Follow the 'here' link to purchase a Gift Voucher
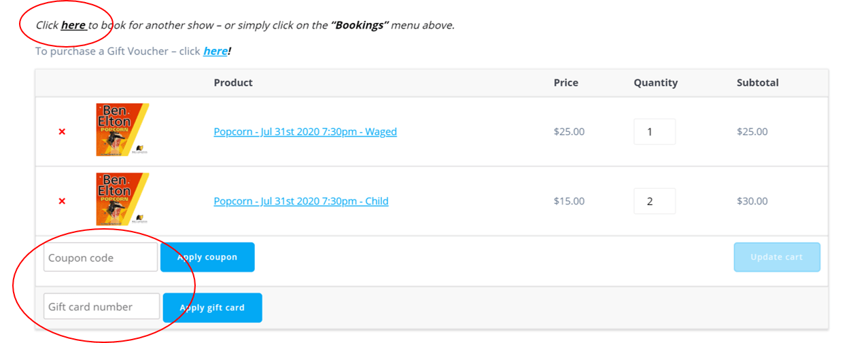The height and width of the screenshot is (343, 868). tap(215, 51)
